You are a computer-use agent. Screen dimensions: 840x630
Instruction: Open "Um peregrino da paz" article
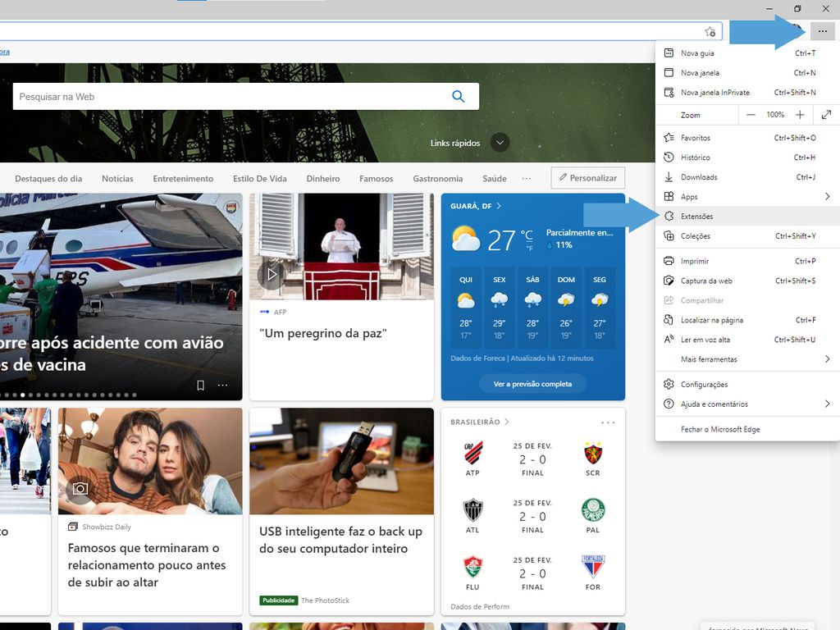coord(323,333)
